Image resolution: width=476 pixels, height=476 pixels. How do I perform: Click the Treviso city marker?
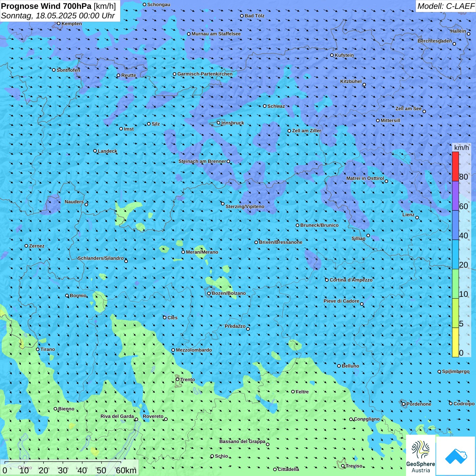[x=343, y=466]
